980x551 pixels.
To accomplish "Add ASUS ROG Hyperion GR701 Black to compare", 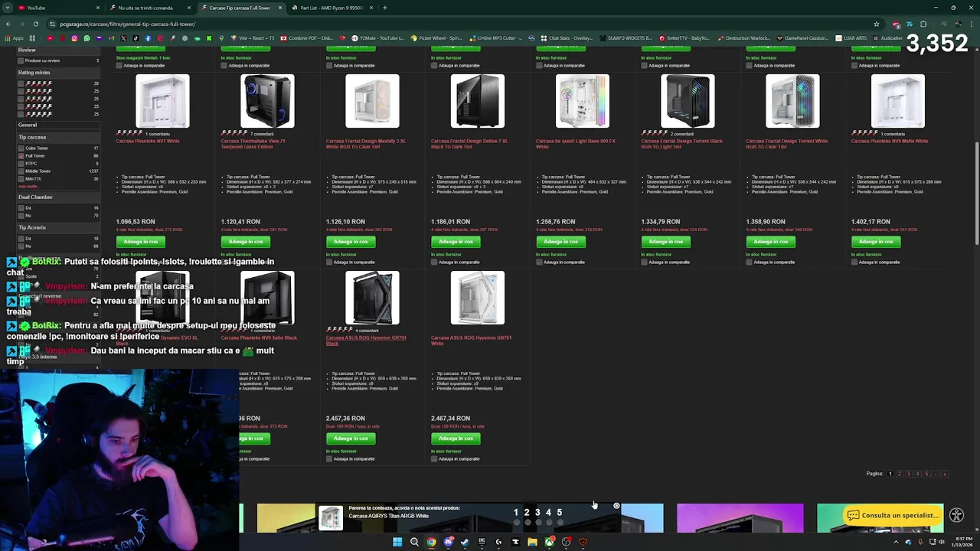I will (329, 459).
